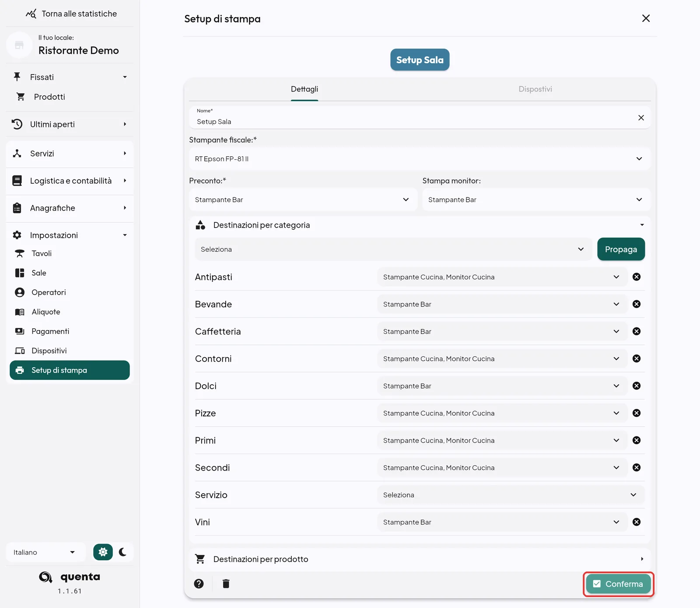Confirm changes with Conferma button
The height and width of the screenshot is (608, 700).
click(618, 584)
